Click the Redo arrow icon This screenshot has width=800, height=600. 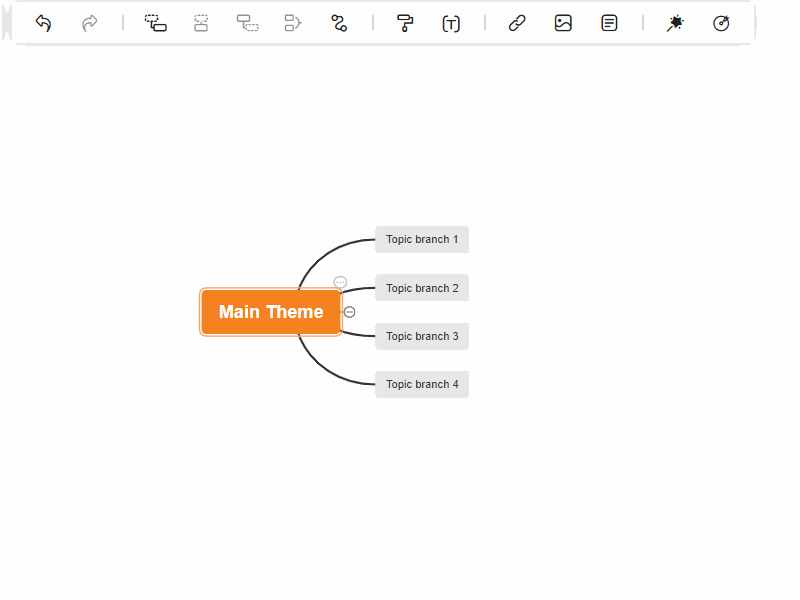[x=90, y=23]
